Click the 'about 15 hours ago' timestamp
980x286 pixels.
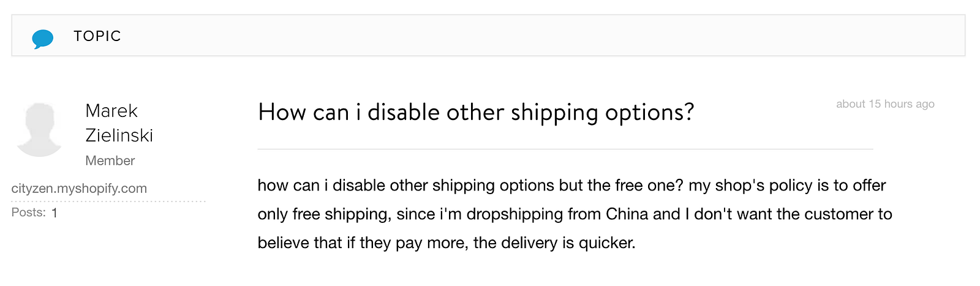885,104
